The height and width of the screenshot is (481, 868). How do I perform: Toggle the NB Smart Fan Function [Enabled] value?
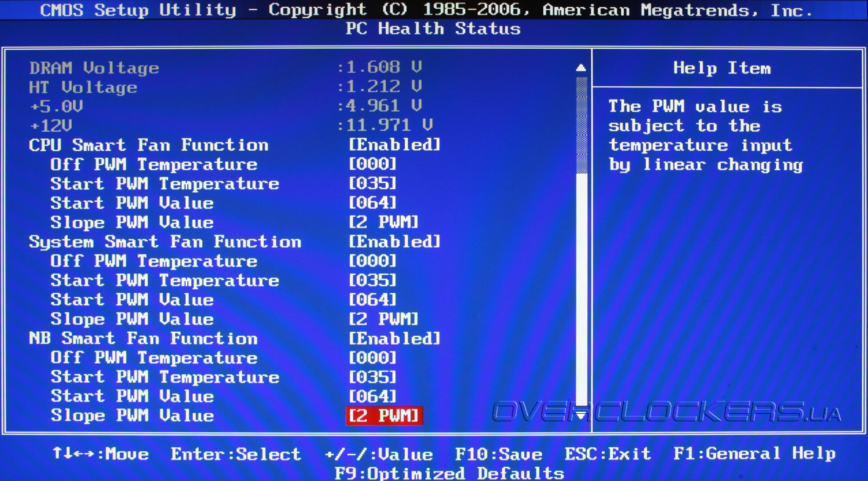[x=395, y=338]
